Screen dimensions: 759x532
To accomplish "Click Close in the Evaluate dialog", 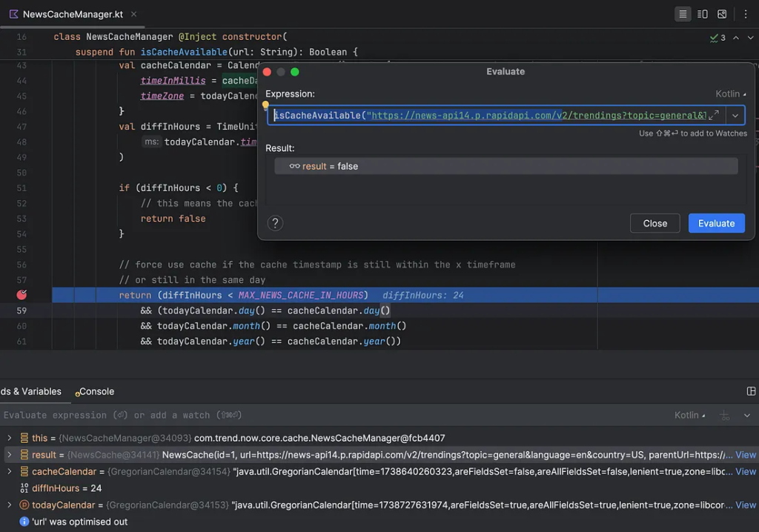I will click(654, 223).
